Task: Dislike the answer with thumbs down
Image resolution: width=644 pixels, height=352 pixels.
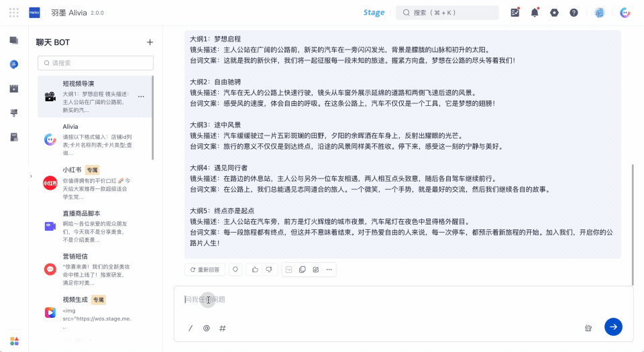Action: pyautogui.click(x=269, y=270)
